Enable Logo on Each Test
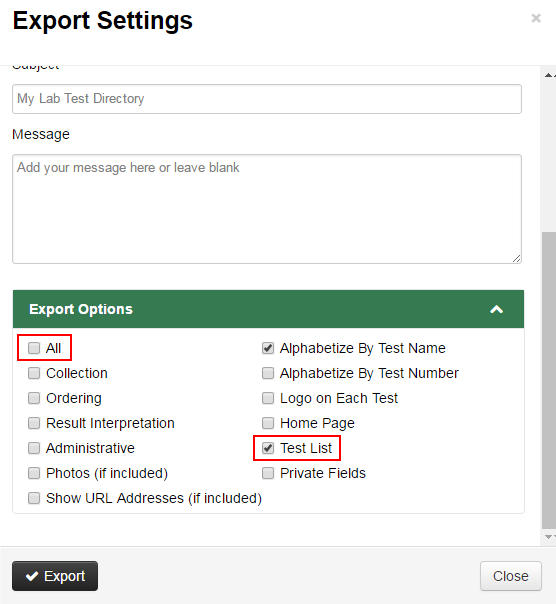This screenshot has height=604, width=556. [x=268, y=398]
